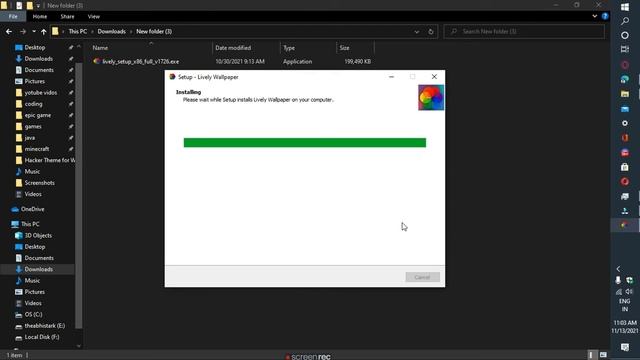Click the microphone tray icon
This screenshot has height=360, width=640.
tap(618, 280)
